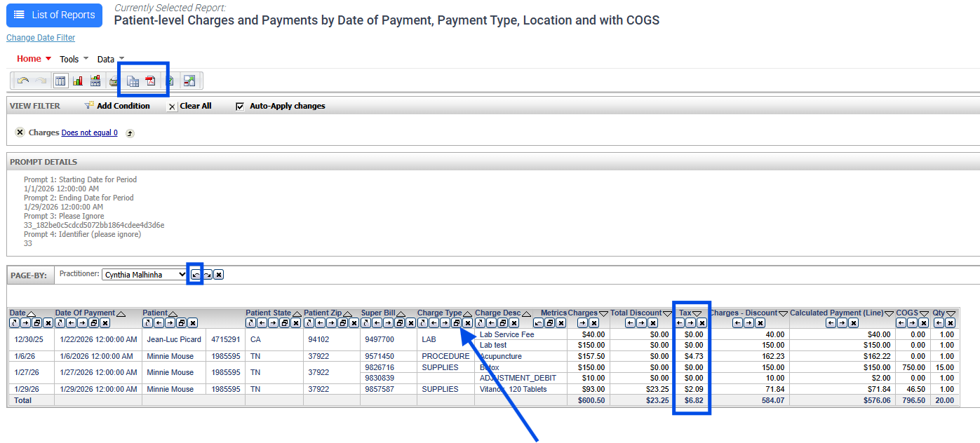Remove the Patient State column with its X
The width and height of the screenshot is (980, 443).
coord(295,323)
